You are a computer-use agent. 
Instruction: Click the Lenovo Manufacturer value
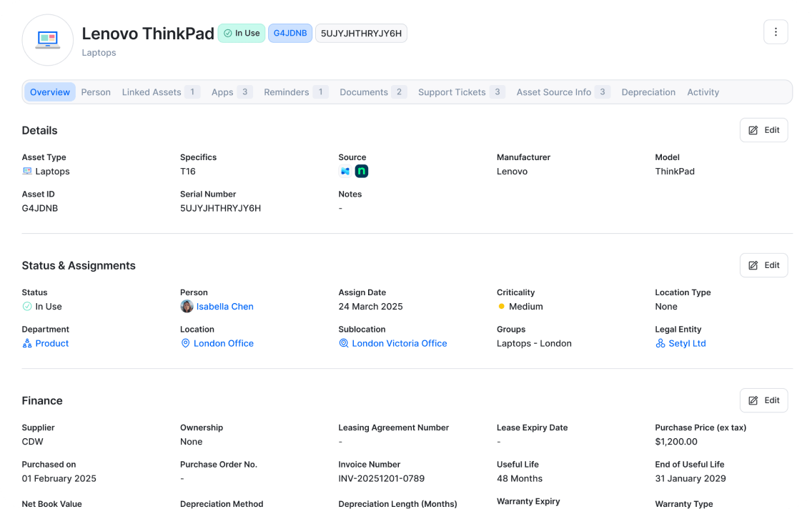point(512,172)
